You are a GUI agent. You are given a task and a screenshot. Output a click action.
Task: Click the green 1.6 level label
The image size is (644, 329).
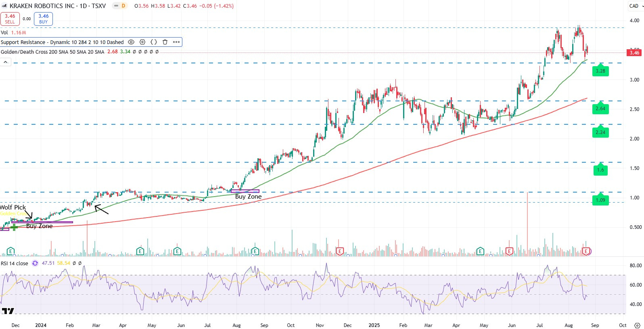pyautogui.click(x=600, y=170)
